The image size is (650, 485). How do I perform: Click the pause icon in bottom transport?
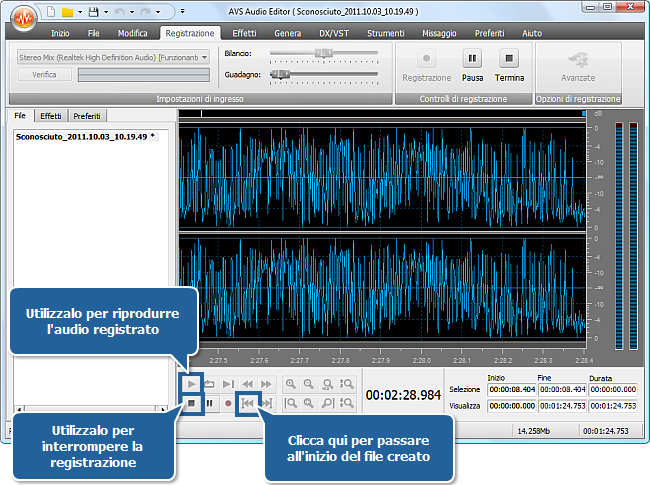[x=210, y=403]
